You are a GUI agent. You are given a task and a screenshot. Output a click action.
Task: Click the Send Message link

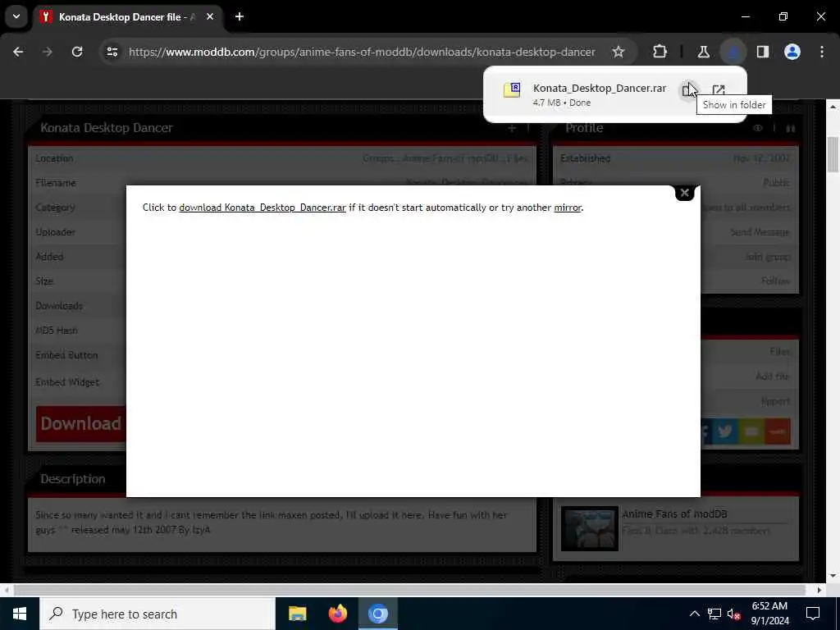[x=760, y=232]
